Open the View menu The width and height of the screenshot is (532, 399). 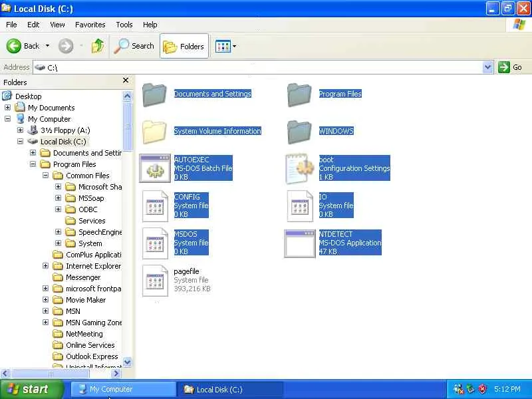tap(57, 25)
